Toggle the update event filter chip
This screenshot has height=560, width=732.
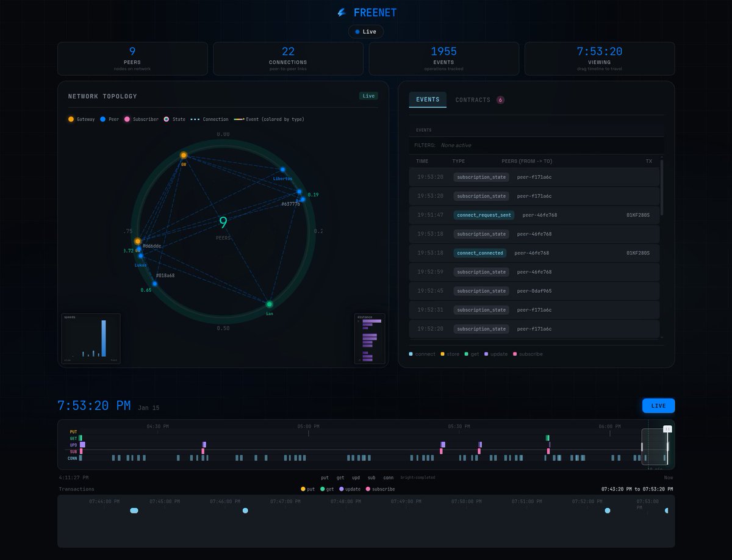point(495,354)
